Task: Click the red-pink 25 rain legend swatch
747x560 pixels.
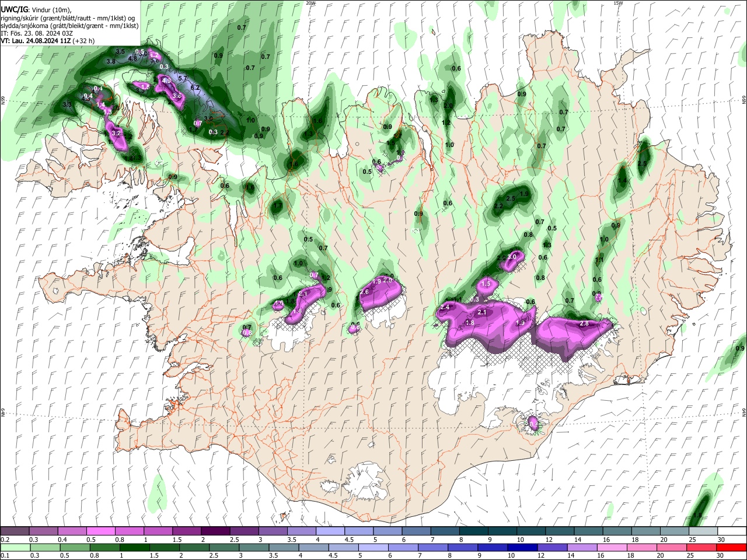Action: tap(702, 547)
